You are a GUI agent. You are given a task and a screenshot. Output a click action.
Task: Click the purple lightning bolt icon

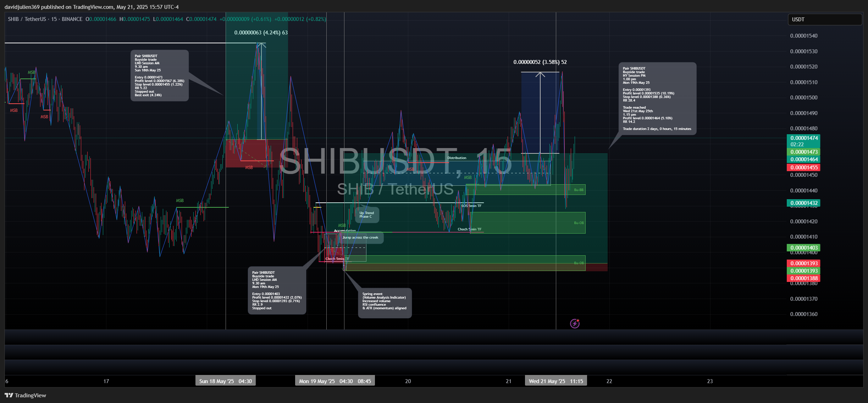575,323
